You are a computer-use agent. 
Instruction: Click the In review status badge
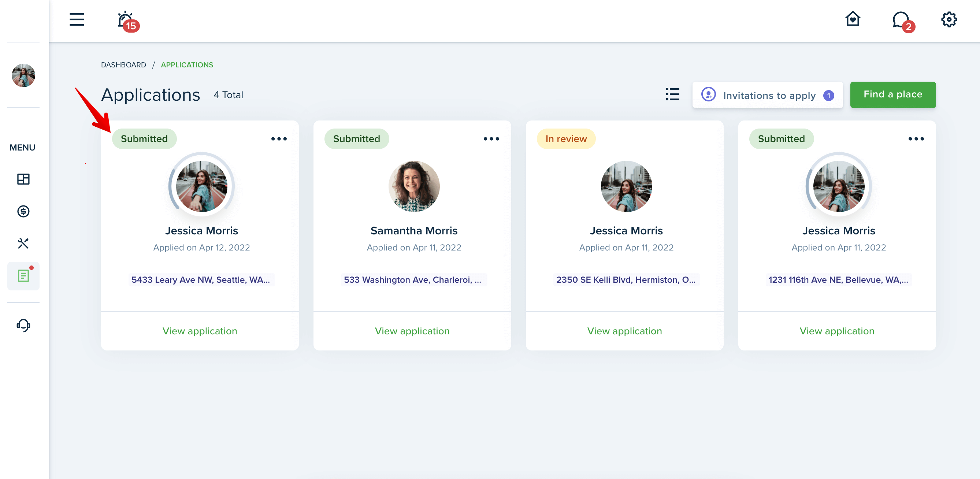click(566, 139)
